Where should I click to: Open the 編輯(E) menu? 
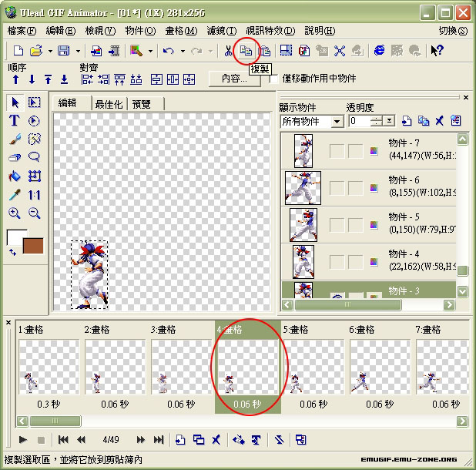click(x=61, y=31)
